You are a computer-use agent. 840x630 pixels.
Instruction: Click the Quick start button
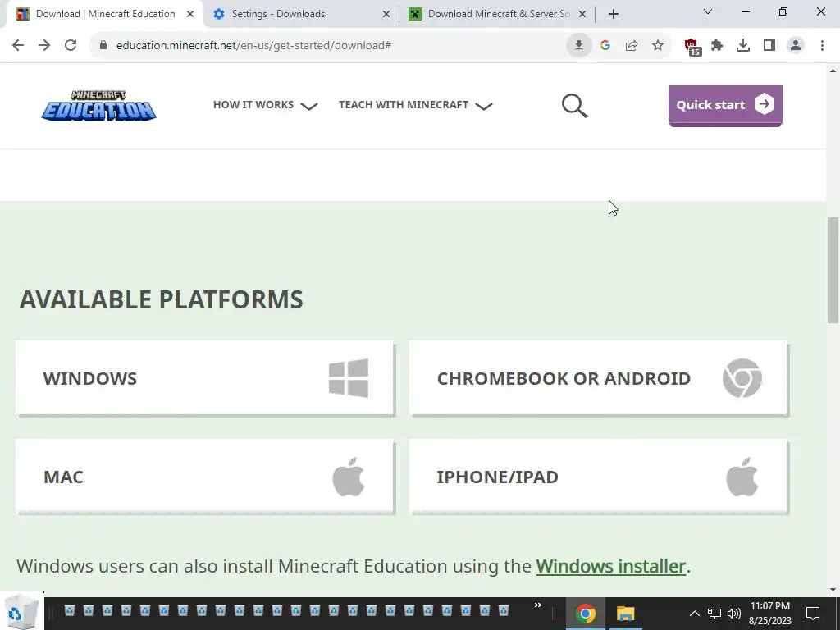[725, 105]
